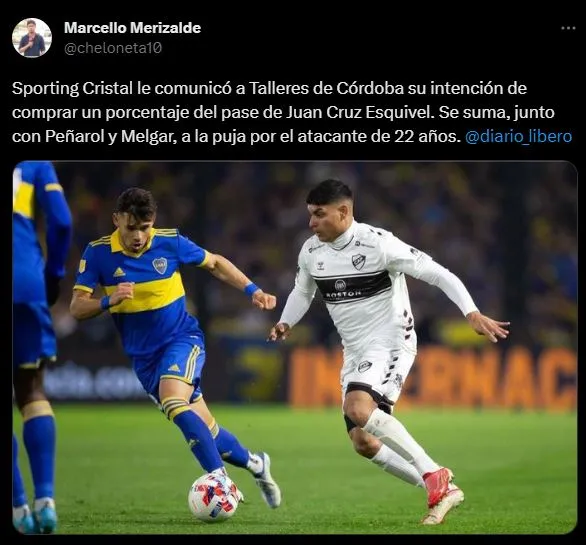The image size is (586, 545).
Task: Open the attached football match photo
Action: (295, 347)
